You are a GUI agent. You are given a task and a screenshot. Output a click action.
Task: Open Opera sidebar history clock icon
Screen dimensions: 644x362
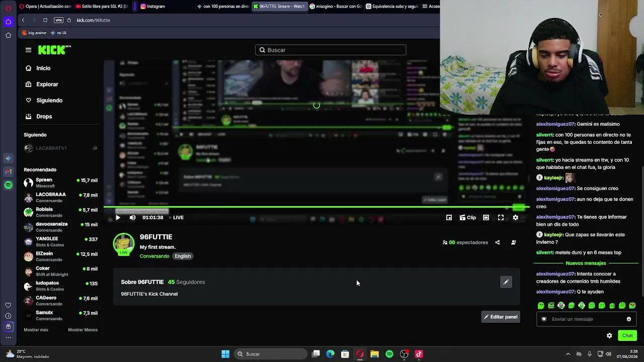[8, 316]
